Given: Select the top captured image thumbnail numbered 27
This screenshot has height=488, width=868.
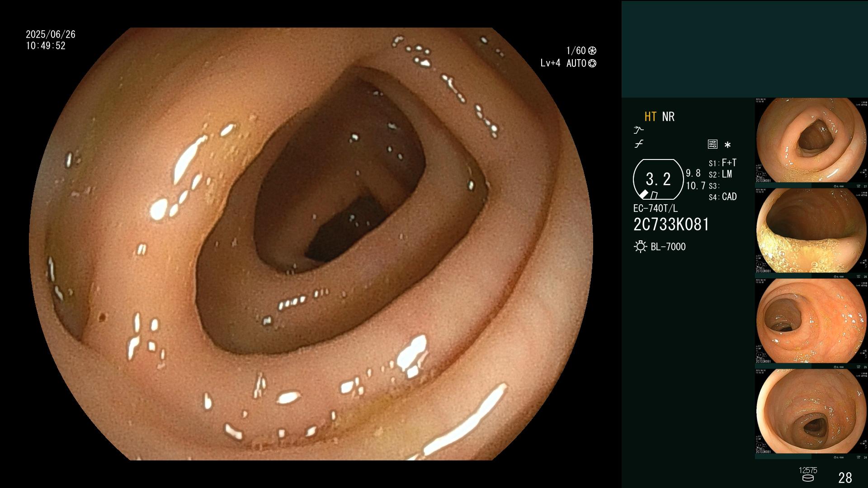Looking at the screenshot, I should pos(811,143).
